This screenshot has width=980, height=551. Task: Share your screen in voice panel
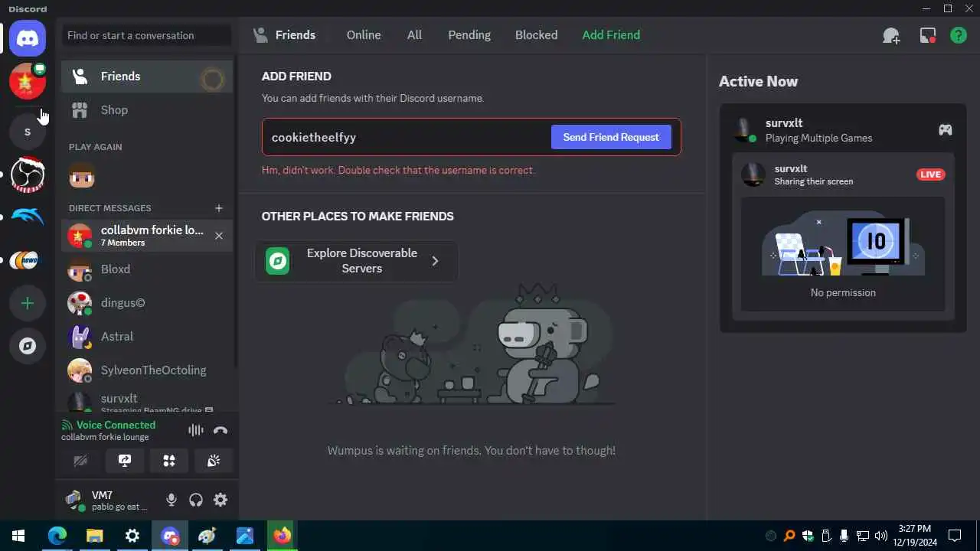125,461
